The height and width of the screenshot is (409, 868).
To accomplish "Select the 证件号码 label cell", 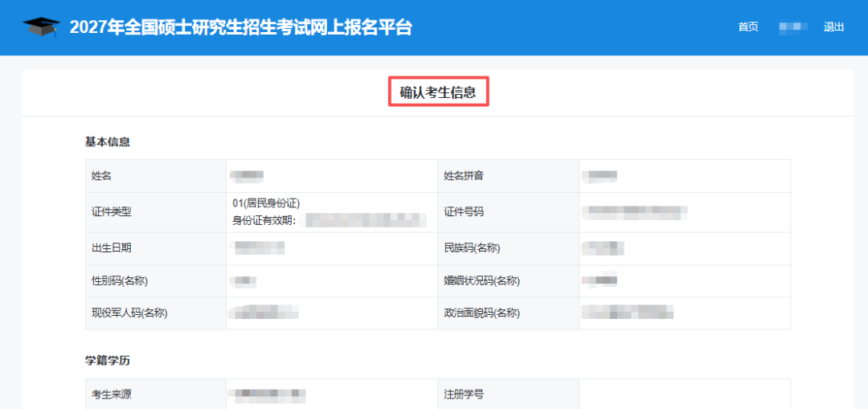I will click(x=508, y=212).
